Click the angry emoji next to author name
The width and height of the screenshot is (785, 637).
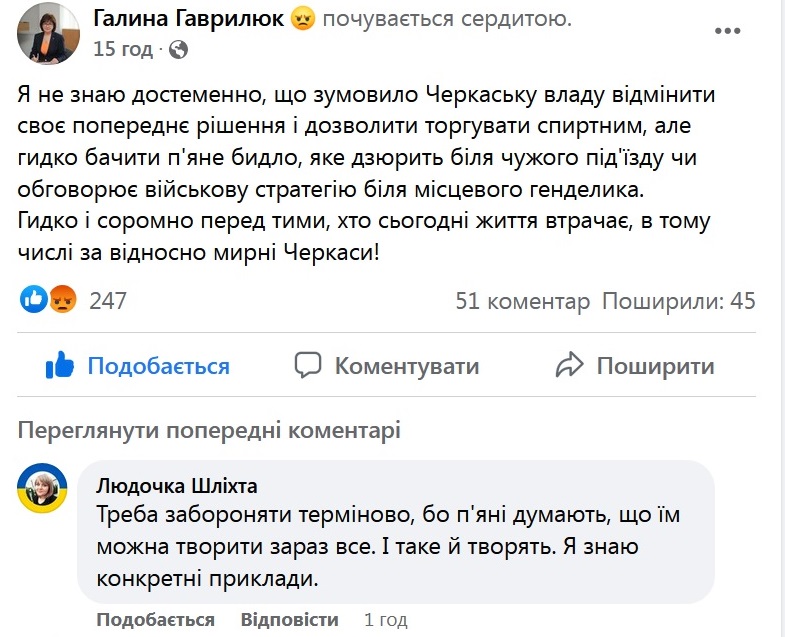coord(302,18)
